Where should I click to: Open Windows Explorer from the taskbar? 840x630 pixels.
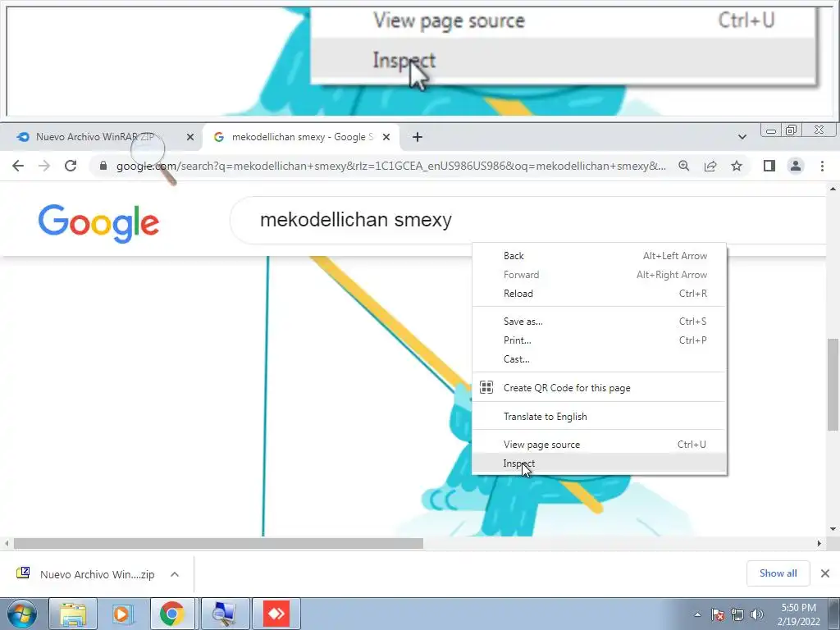click(73, 614)
